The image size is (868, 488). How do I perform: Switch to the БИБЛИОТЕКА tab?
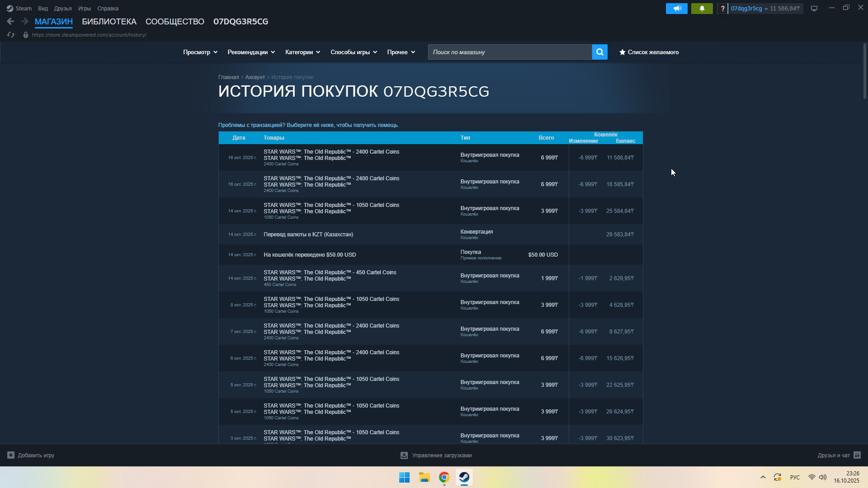click(109, 21)
